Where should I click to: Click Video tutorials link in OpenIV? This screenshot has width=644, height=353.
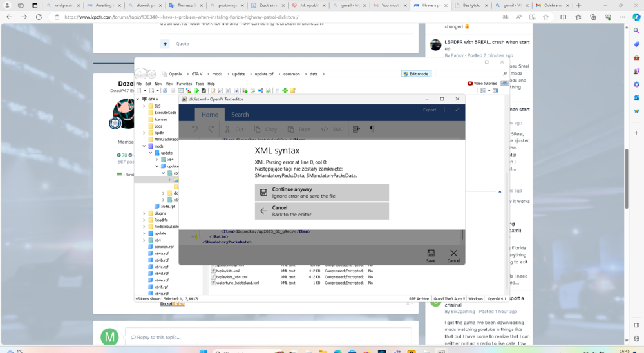[482, 84]
